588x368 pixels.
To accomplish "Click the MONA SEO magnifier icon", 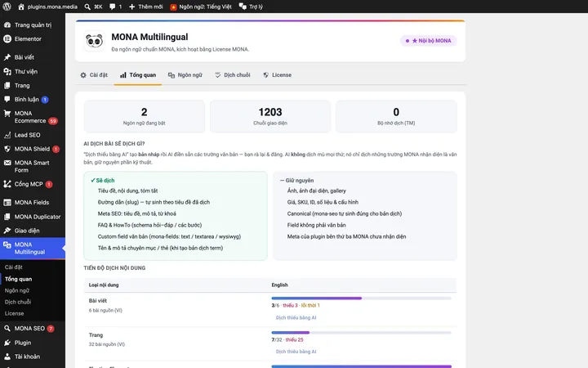I will point(7,328).
